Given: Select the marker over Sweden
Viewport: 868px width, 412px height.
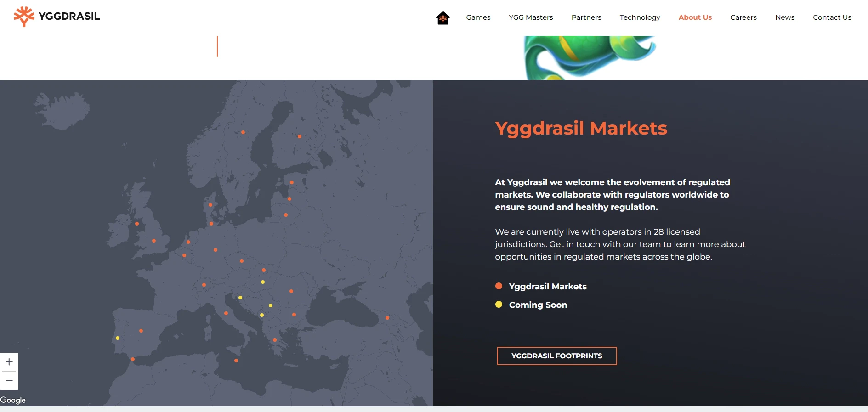Looking at the screenshot, I should [x=243, y=132].
